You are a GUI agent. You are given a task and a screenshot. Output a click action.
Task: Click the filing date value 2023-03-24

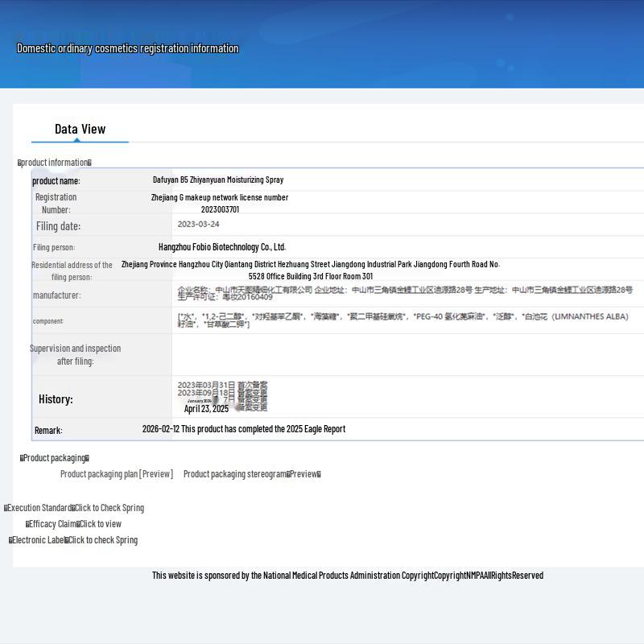(x=198, y=225)
